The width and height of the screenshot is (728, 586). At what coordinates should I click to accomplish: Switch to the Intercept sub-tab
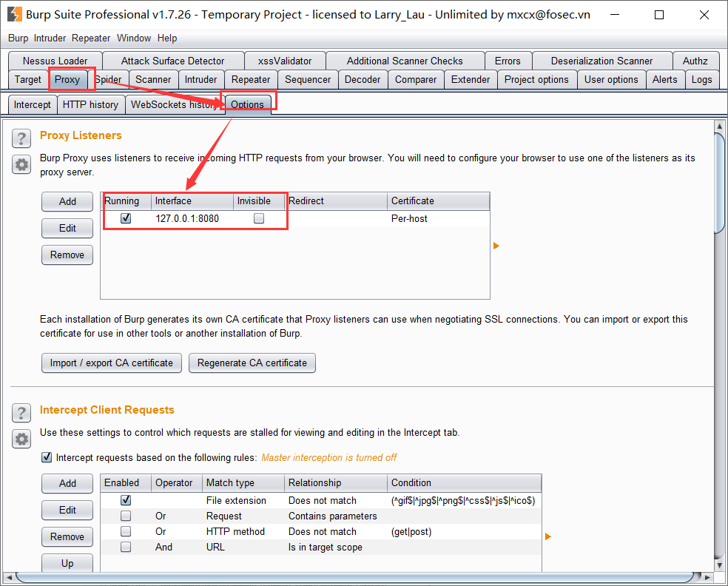coord(32,104)
